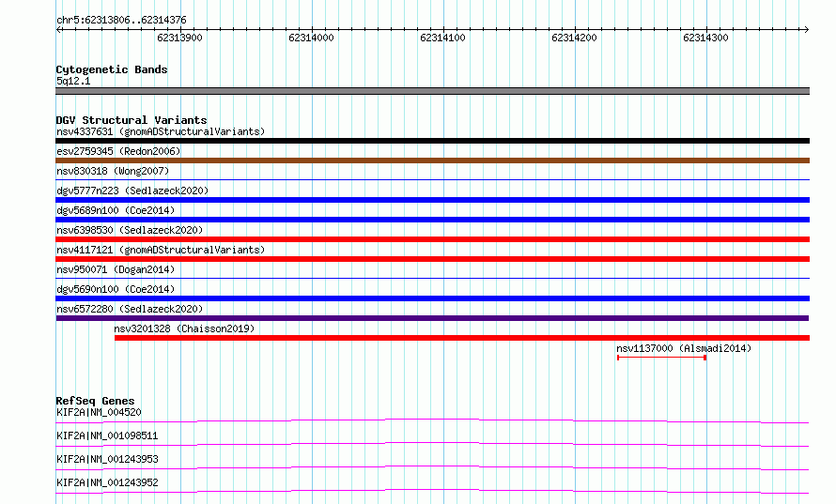Image resolution: width=836 pixels, height=504 pixels.
Task: Open the DGV Structural Variants track title
Action: pyautogui.click(x=132, y=120)
